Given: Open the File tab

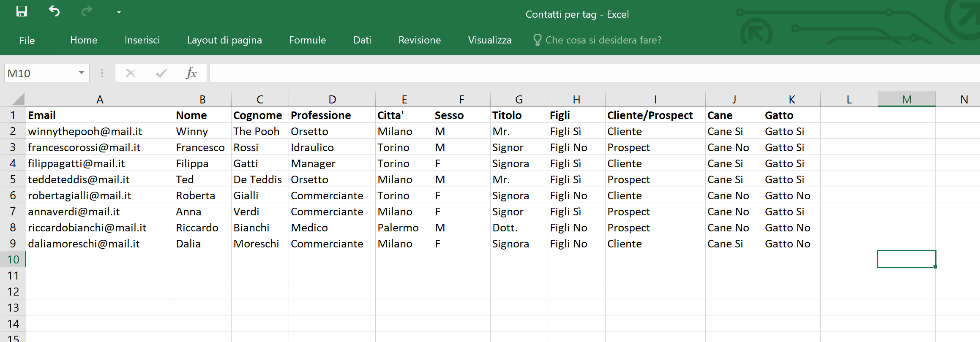Looking at the screenshot, I should [27, 40].
